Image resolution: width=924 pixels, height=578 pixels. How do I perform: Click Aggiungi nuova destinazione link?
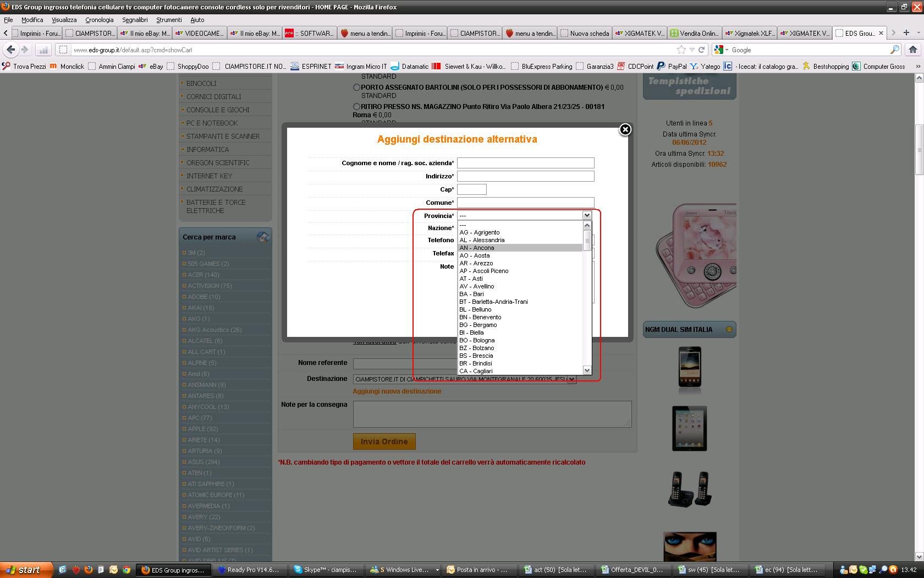tap(397, 391)
